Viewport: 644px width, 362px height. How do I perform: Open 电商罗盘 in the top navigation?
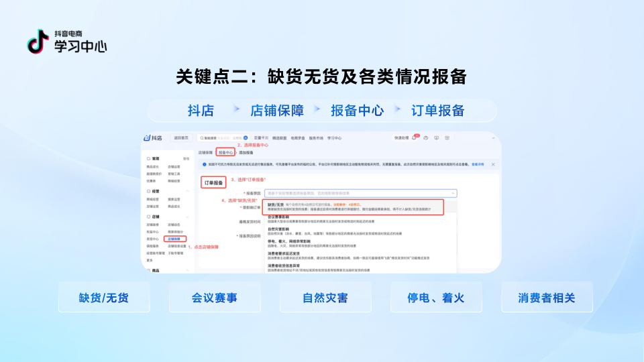pos(298,138)
